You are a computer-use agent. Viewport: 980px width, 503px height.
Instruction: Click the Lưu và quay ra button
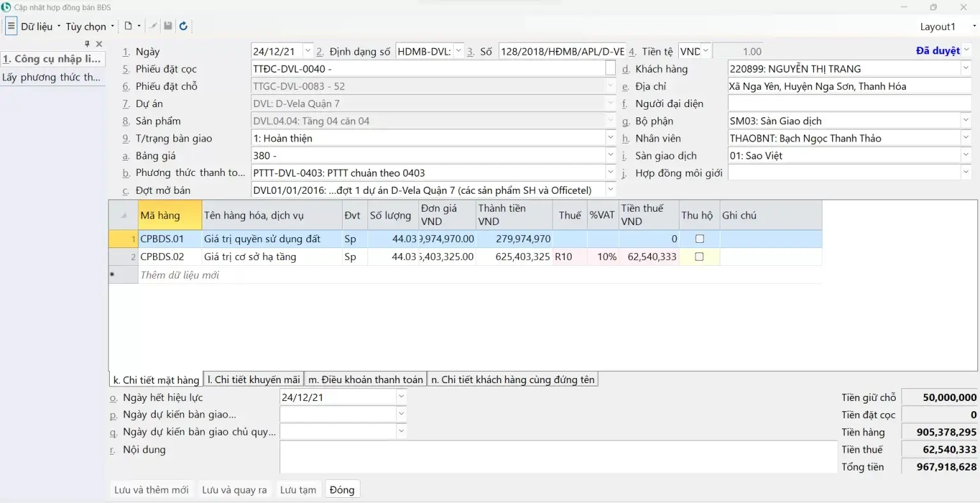(234, 490)
